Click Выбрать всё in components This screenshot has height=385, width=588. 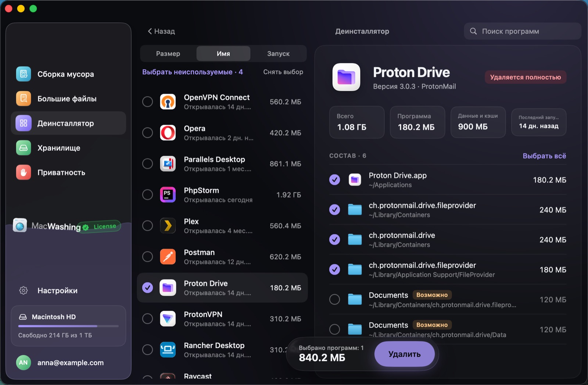point(544,156)
